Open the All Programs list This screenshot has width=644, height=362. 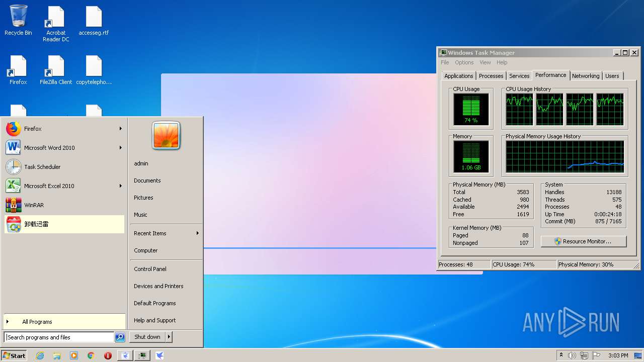point(64,322)
